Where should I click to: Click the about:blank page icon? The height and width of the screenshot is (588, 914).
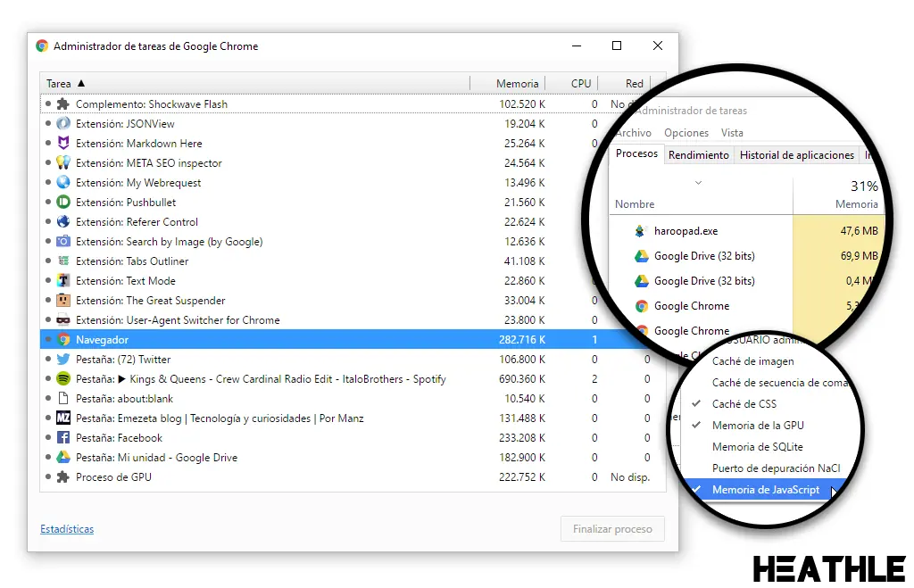pos(63,399)
